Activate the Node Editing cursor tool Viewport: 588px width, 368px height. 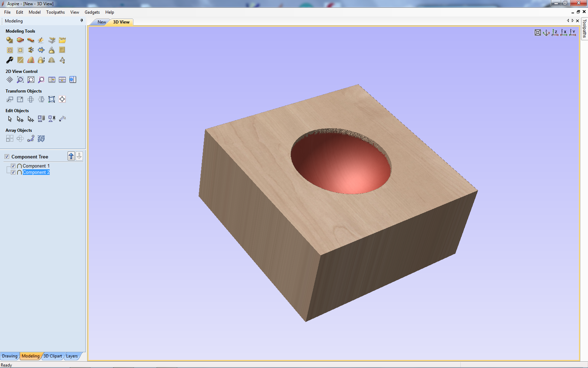coord(20,119)
